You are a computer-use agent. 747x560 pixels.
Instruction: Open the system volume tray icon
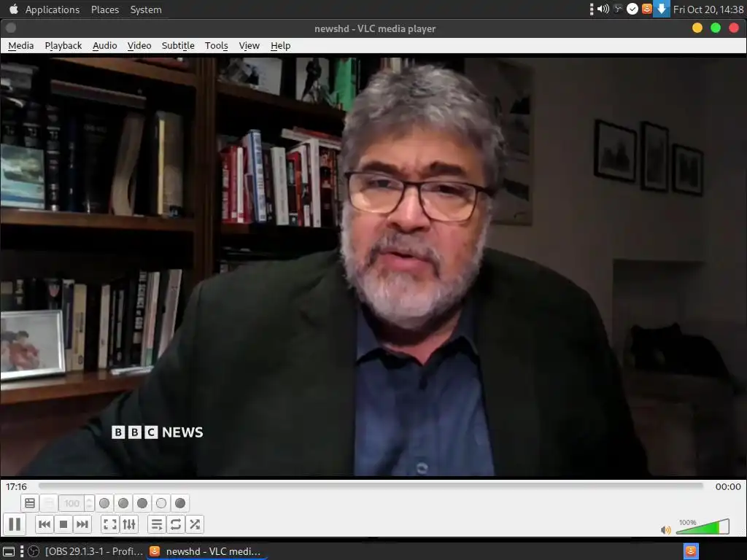[x=603, y=9]
